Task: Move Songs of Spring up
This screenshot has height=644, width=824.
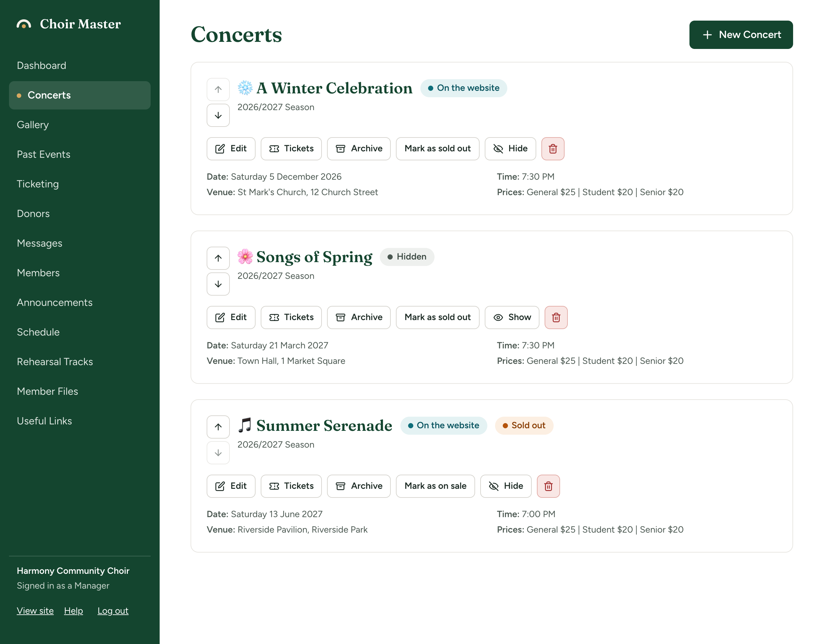Action: click(x=218, y=258)
